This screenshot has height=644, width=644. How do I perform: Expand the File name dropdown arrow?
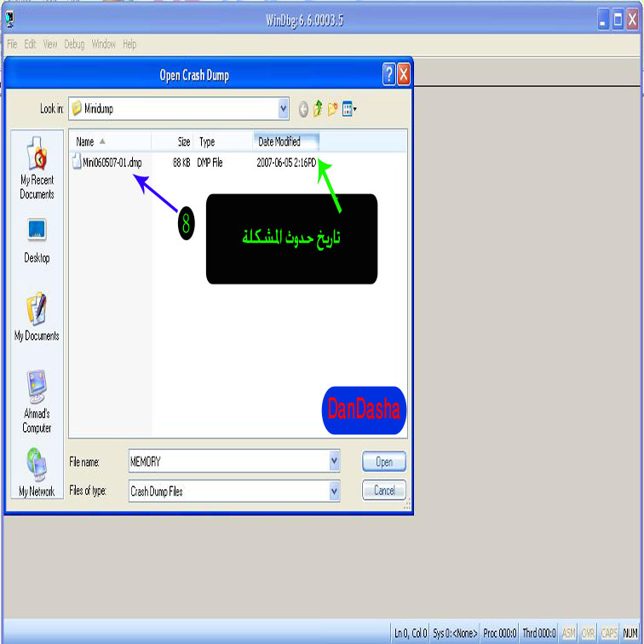(335, 461)
